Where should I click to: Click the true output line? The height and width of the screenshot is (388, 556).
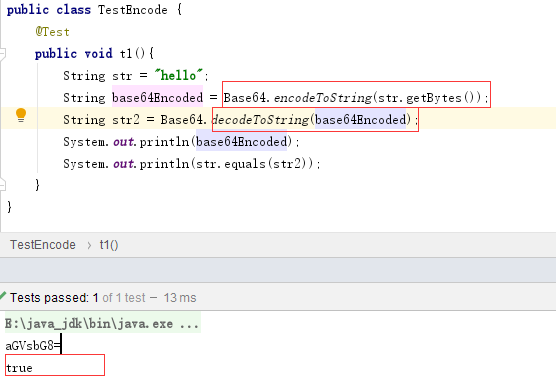click(19, 367)
